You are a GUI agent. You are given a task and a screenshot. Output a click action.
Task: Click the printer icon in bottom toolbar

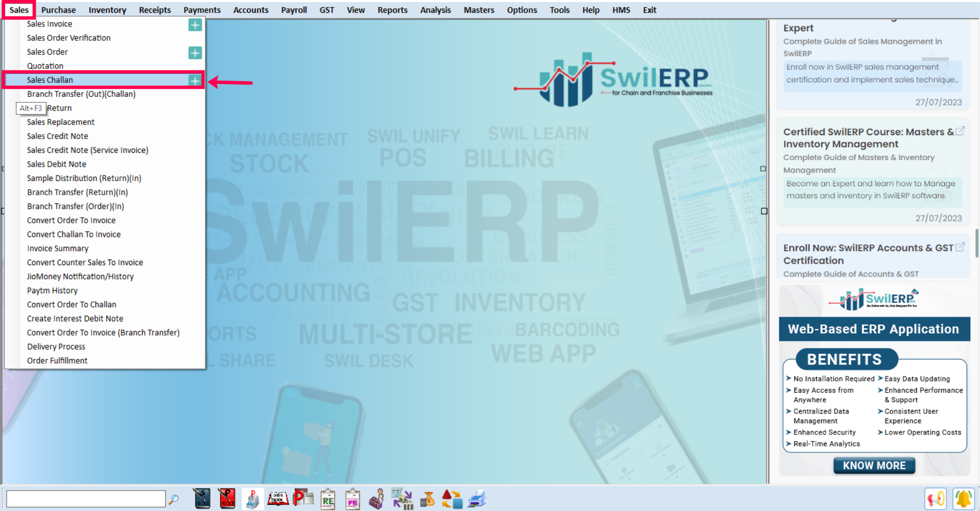point(477,499)
